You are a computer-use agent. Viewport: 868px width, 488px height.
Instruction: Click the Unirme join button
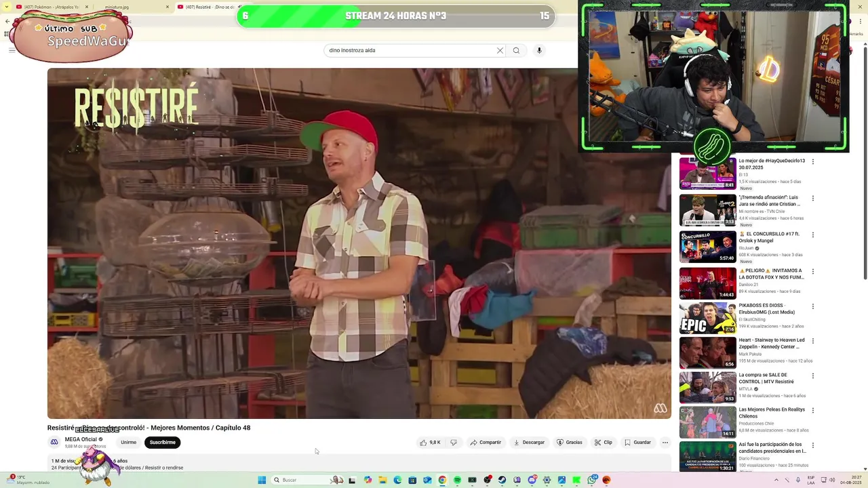pos(128,443)
